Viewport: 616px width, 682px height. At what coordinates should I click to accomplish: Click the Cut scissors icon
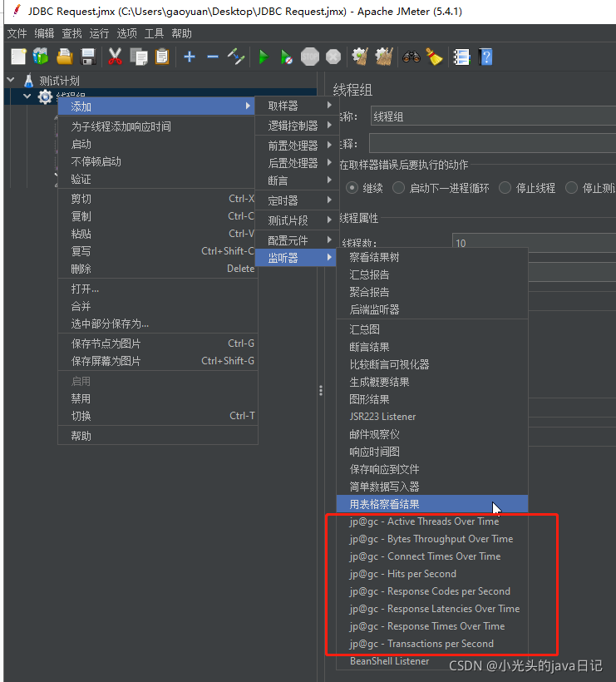(115, 57)
